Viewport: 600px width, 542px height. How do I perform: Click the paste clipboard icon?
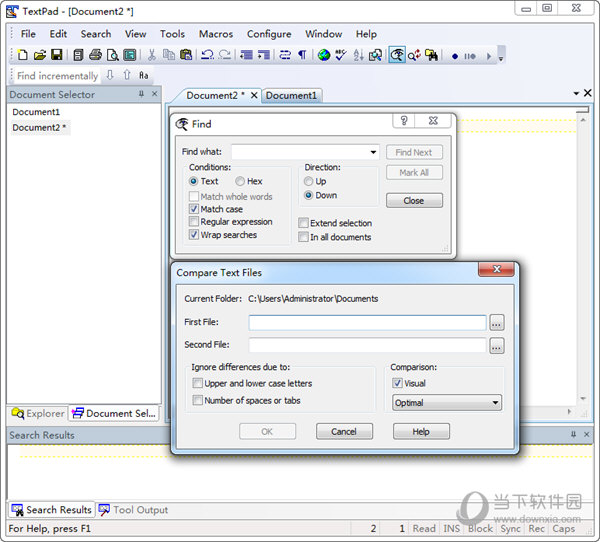coord(186,55)
